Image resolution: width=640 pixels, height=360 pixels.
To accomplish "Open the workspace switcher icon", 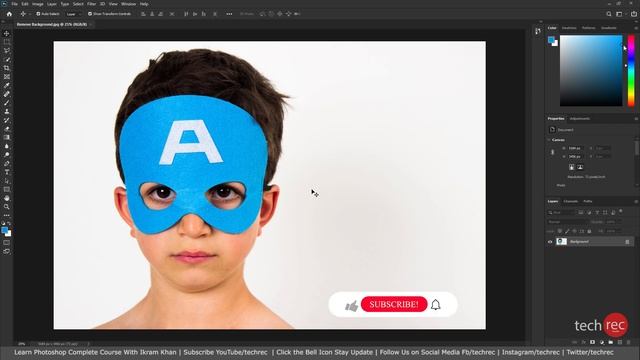I will tap(619, 14).
